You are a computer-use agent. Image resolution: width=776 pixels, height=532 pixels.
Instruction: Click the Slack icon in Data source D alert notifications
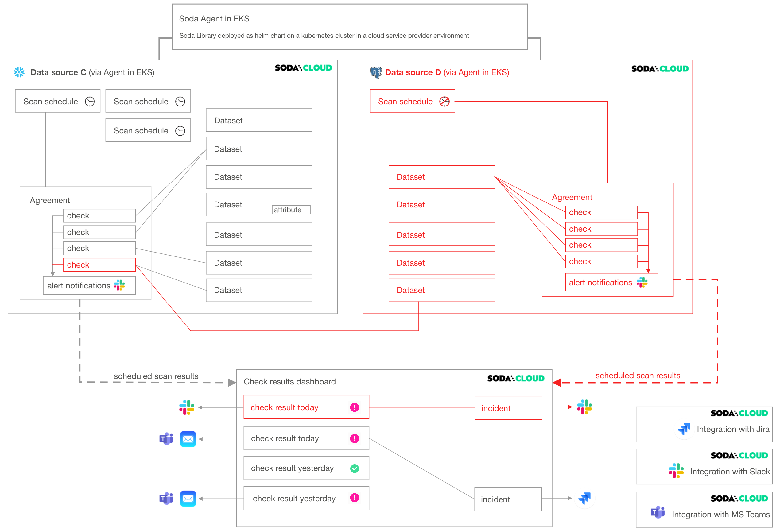(x=642, y=282)
